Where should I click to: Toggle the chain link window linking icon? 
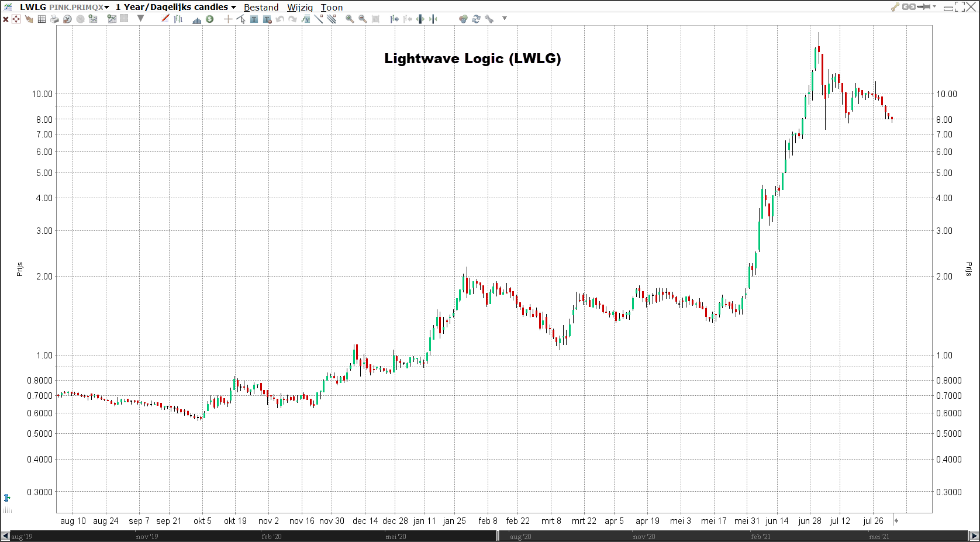coord(909,6)
